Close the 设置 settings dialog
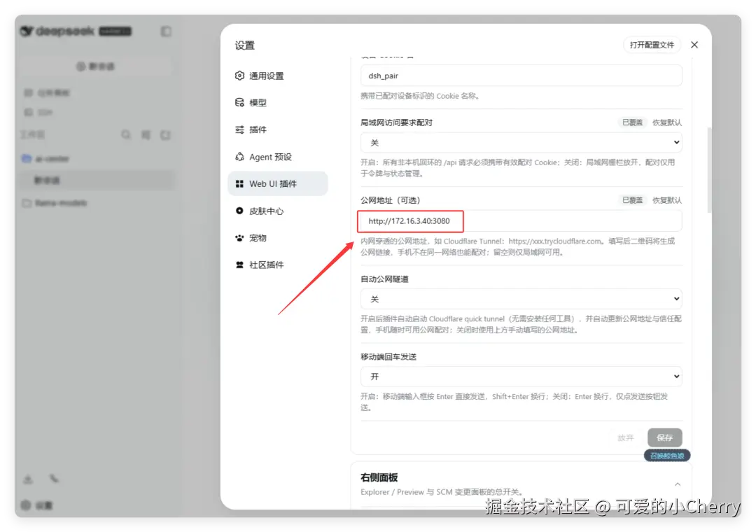This screenshot has height=532, width=756. tap(694, 45)
